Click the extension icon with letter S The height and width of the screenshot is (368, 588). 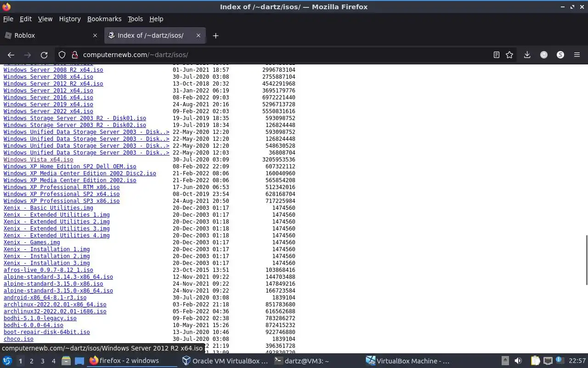coord(560,55)
